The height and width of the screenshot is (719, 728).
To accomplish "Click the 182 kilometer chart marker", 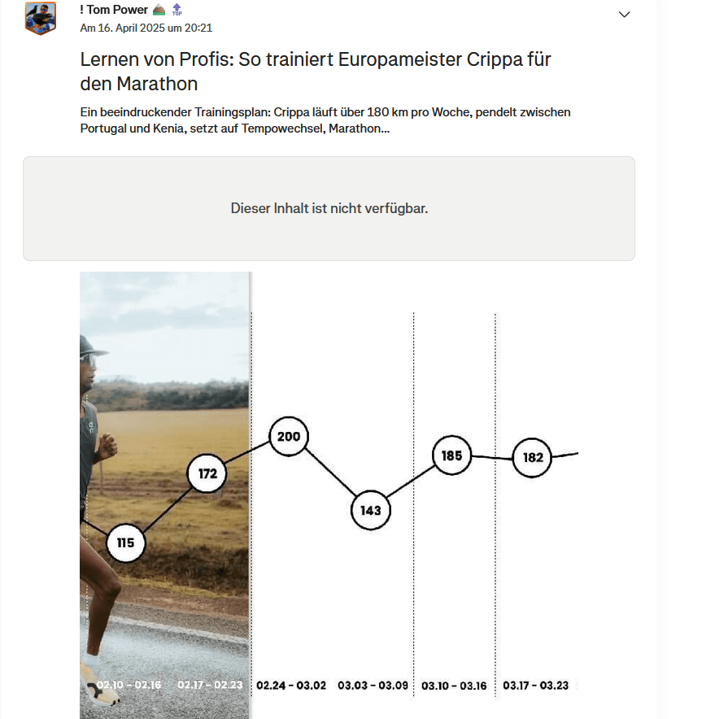I will (x=530, y=458).
